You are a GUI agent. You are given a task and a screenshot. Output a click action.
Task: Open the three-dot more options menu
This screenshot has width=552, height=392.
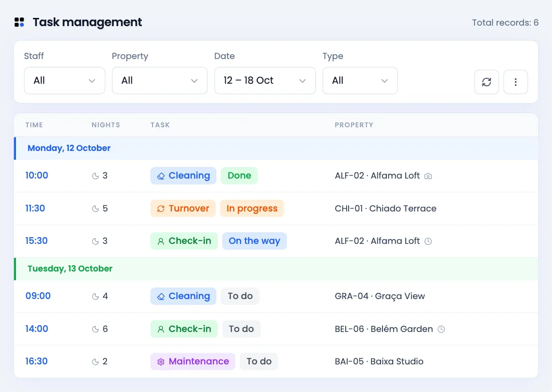pyautogui.click(x=515, y=82)
